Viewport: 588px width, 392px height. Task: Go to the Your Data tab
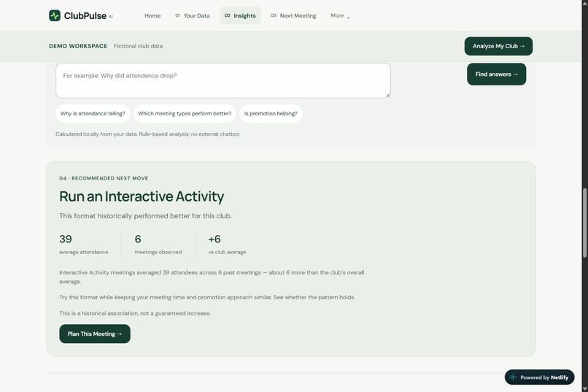pyautogui.click(x=193, y=16)
